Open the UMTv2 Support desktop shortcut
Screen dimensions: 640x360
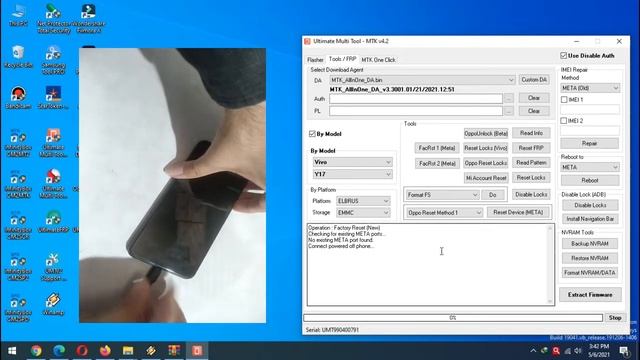click(x=53, y=267)
